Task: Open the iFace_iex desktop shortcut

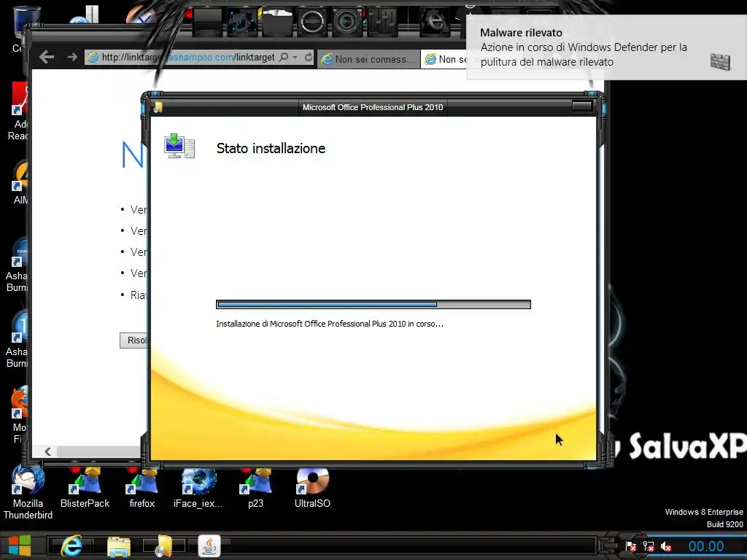Action: click(198, 488)
